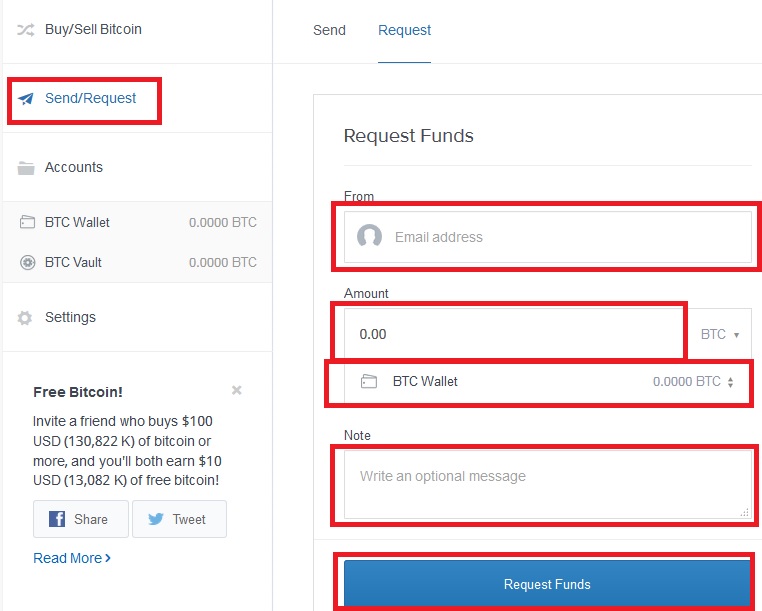Viewport: 762px width, 611px height.
Task: Click the Request Funds button
Action: pyautogui.click(x=547, y=584)
